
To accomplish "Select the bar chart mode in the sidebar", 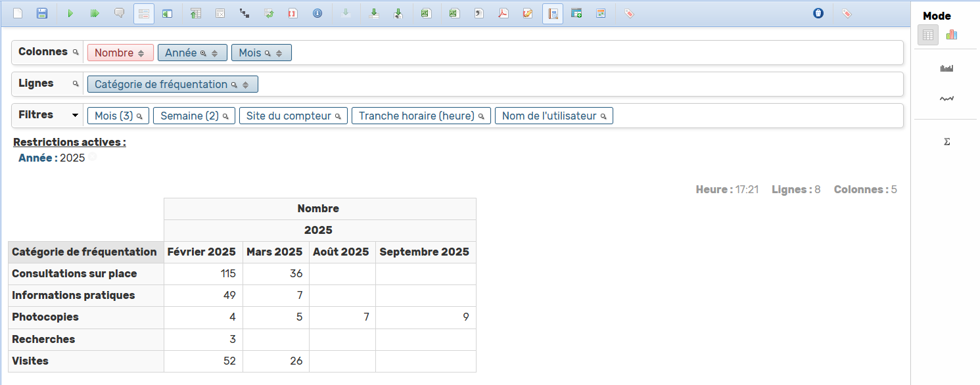I will 946,68.
